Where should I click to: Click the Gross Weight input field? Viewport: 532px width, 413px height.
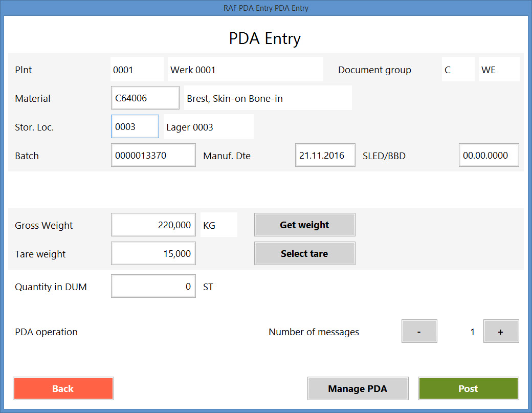coord(153,225)
